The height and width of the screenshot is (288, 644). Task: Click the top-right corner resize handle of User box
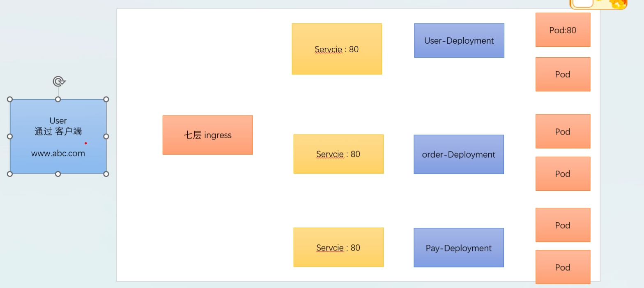point(106,99)
